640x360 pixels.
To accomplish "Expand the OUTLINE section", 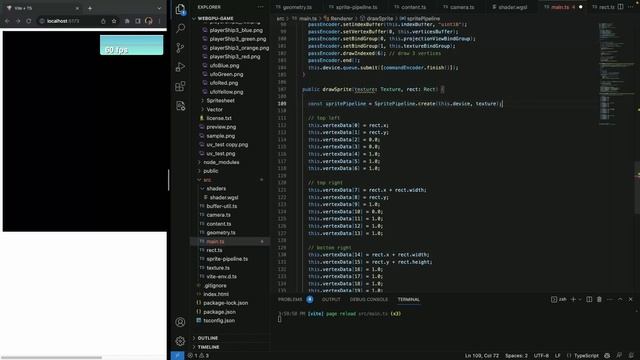I will [208, 338].
